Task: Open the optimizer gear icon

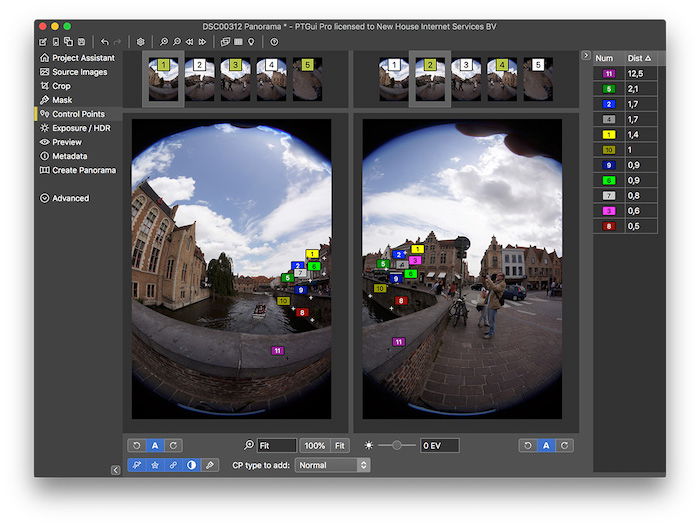Action: [140, 42]
